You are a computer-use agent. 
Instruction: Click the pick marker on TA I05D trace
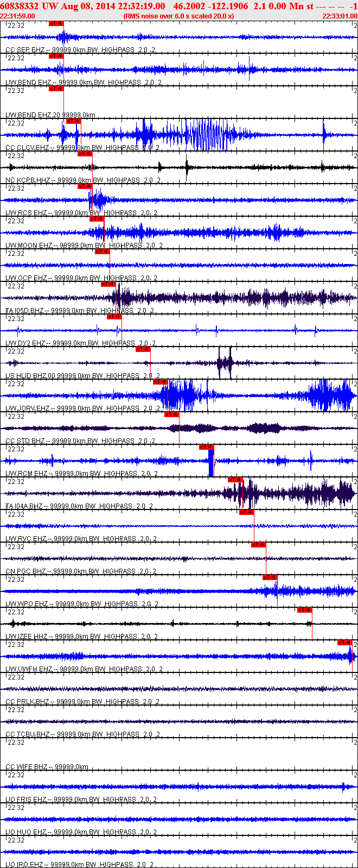[108, 284]
